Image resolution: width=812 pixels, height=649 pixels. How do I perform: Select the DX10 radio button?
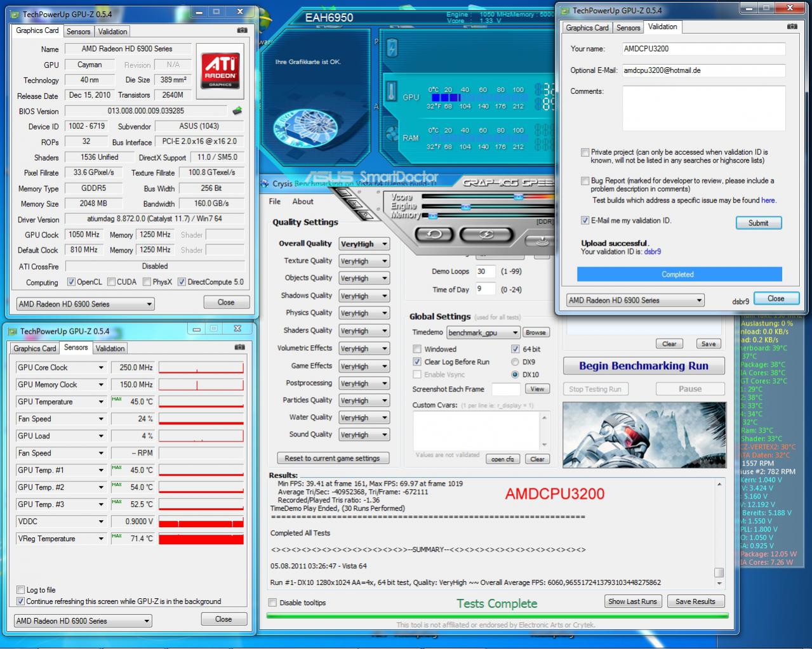[515, 374]
